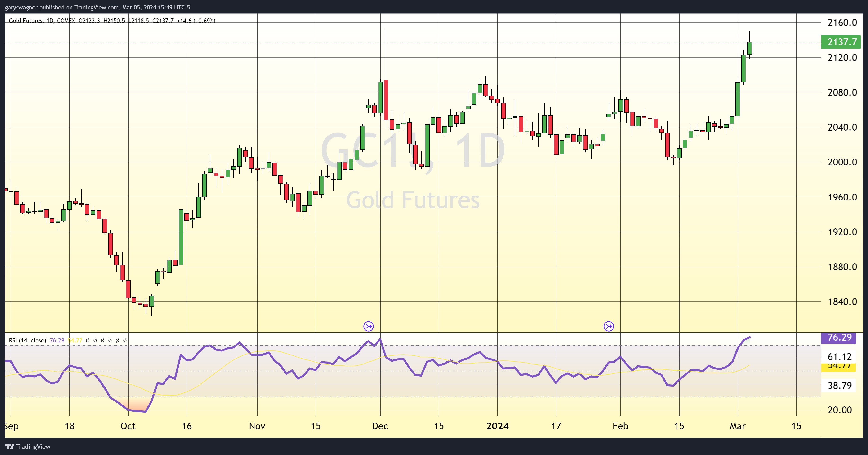Click the TradingView logo at bottom left
Image resolution: width=868 pixels, height=455 pixels.
pyautogui.click(x=28, y=446)
